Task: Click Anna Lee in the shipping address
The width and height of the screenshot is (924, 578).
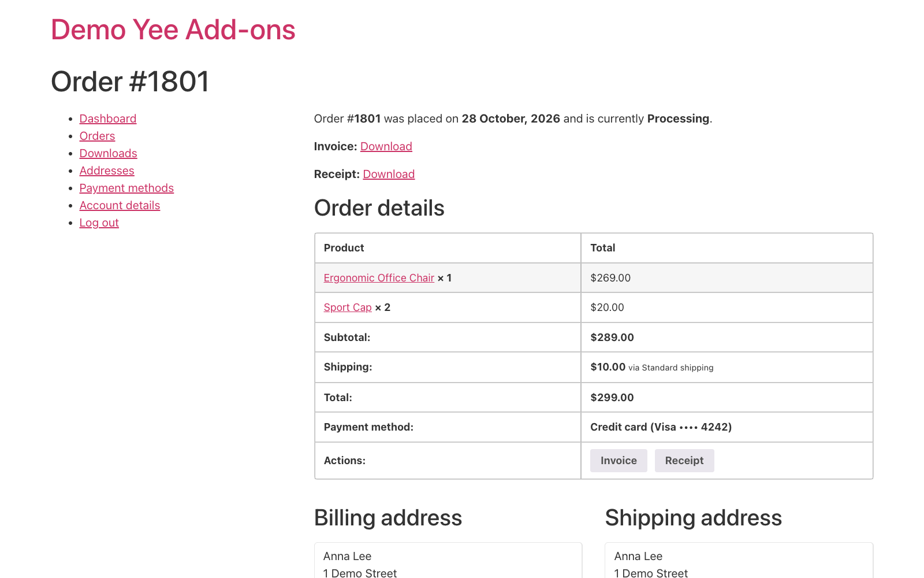Action: click(638, 556)
